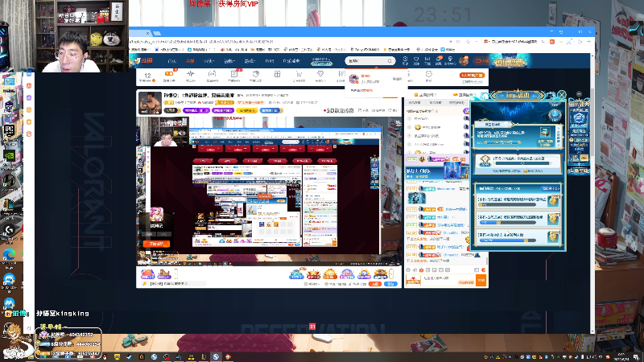Image resolution: width=644 pixels, height=362 pixels.
Task: Click the blue button below the gift bar
Action: click(391, 284)
